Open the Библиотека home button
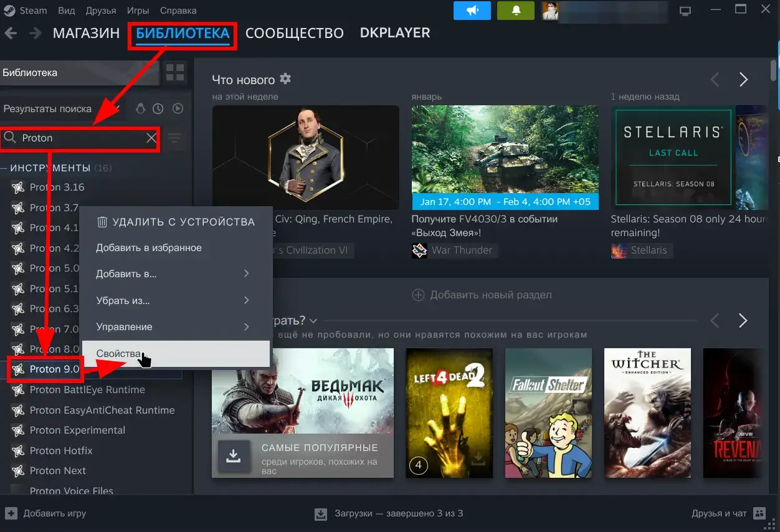The width and height of the screenshot is (780, 532). [x=80, y=73]
